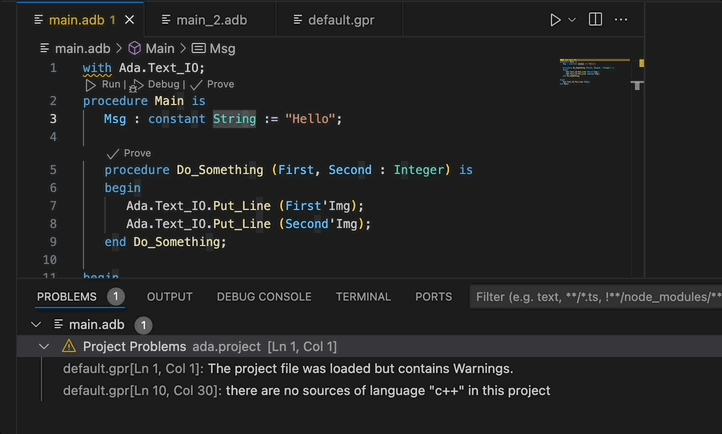Split the editor to the right
722x434 pixels.
coord(595,19)
